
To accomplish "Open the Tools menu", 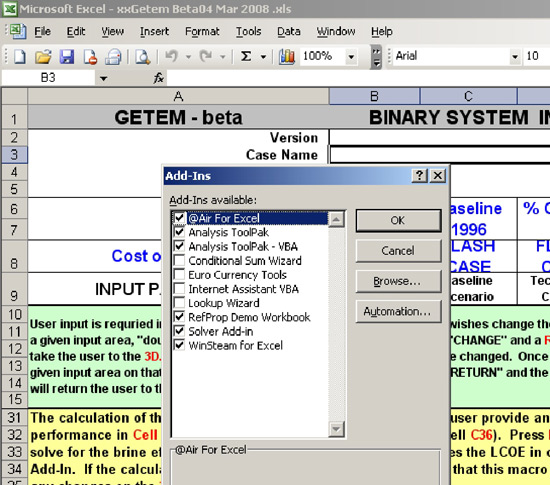I will (248, 31).
